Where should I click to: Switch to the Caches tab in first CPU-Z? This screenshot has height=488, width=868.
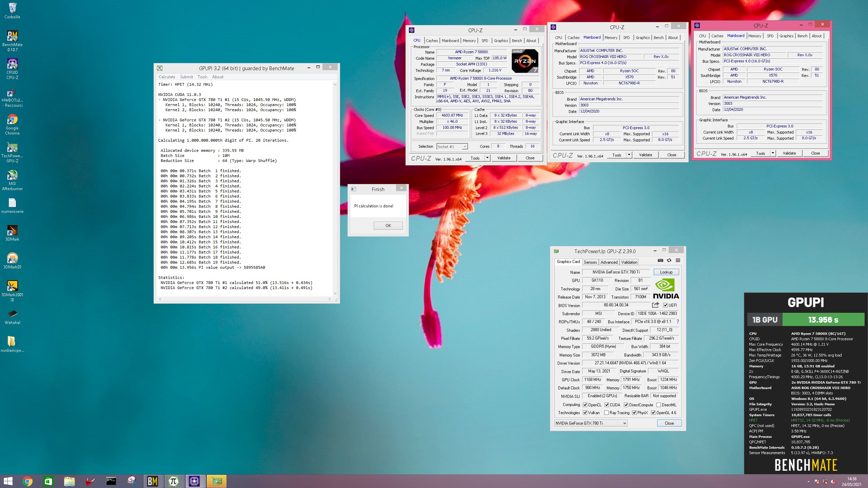tap(432, 41)
